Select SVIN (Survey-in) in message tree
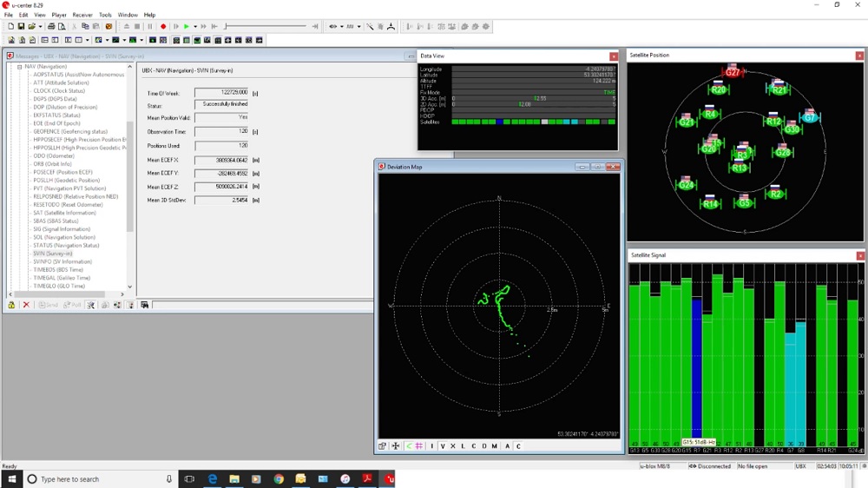This screenshot has height=488, width=868. pos(53,254)
